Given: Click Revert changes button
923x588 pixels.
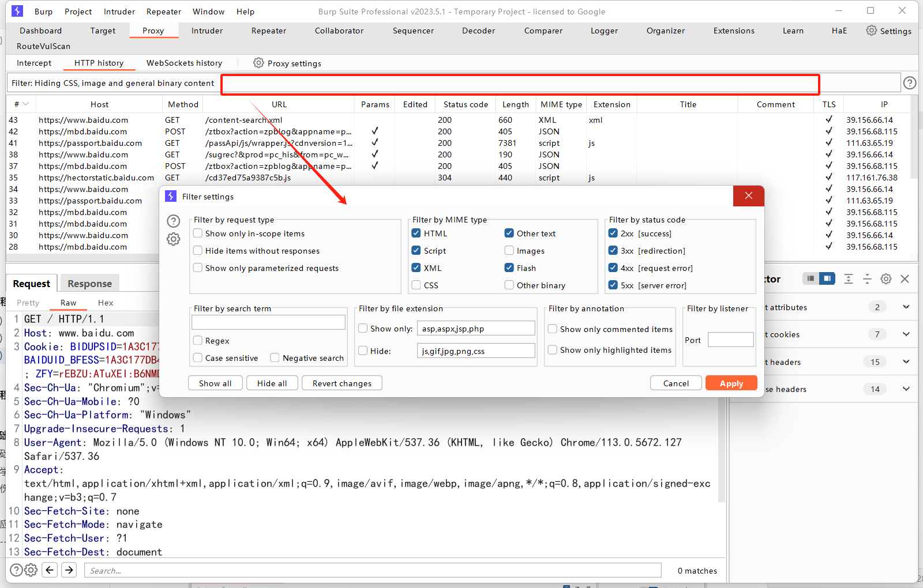Looking at the screenshot, I should [x=342, y=383].
